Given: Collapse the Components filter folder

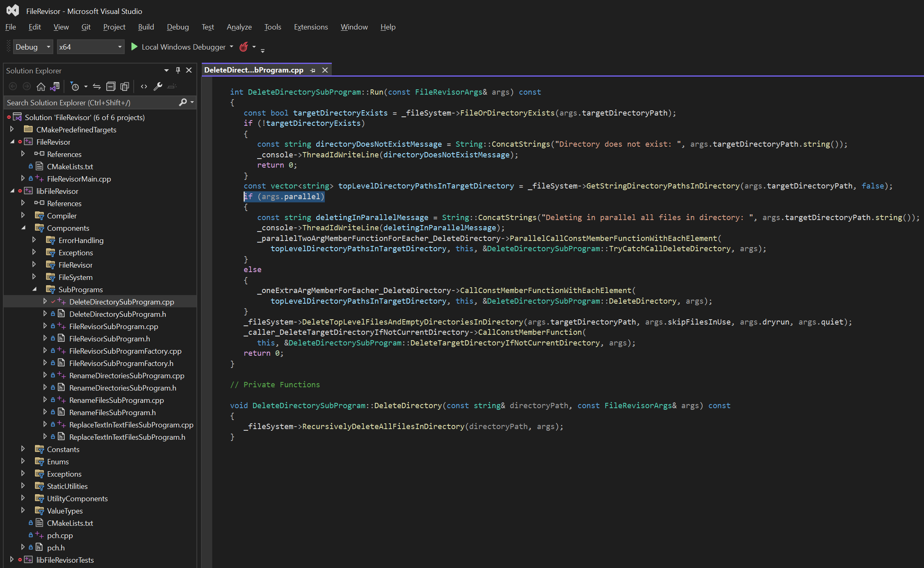Looking at the screenshot, I should click(23, 227).
